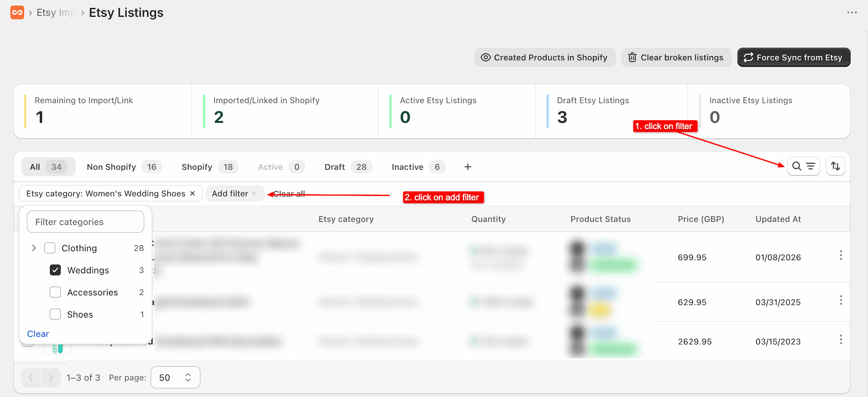This screenshot has height=397, width=868.
Task: Click the price 699.95 cell
Action: coord(692,257)
